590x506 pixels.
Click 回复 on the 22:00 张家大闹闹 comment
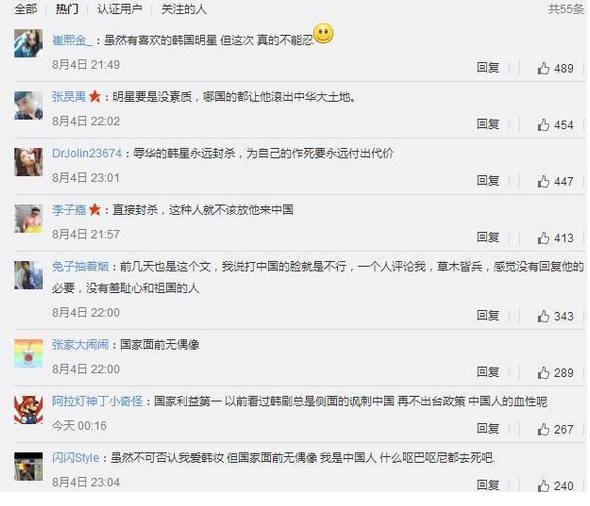488,372
